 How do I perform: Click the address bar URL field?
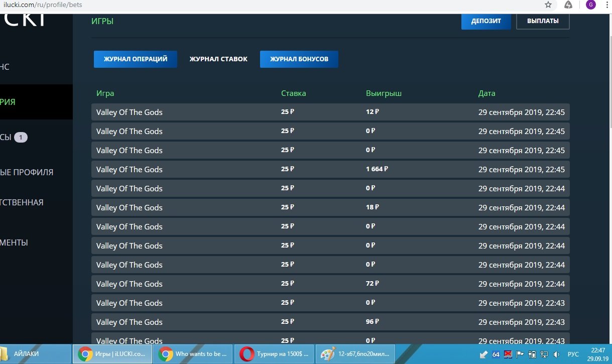coord(251,5)
